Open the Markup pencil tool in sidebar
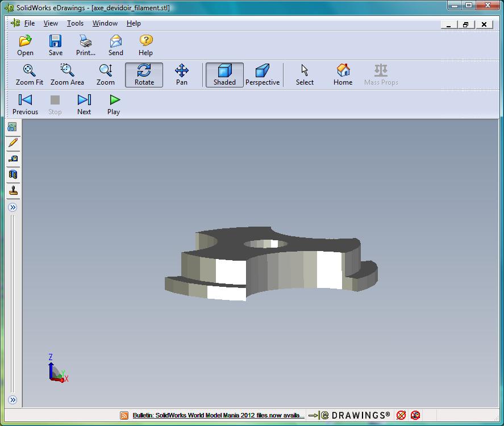The width and height of the screenshot is (504, 426). click(13, 143)
